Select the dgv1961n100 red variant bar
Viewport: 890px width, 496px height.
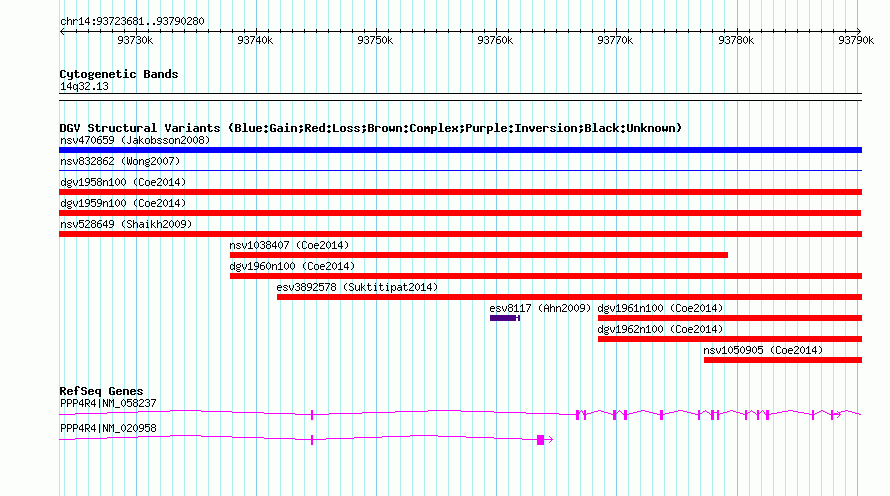[x=730, y=318]
